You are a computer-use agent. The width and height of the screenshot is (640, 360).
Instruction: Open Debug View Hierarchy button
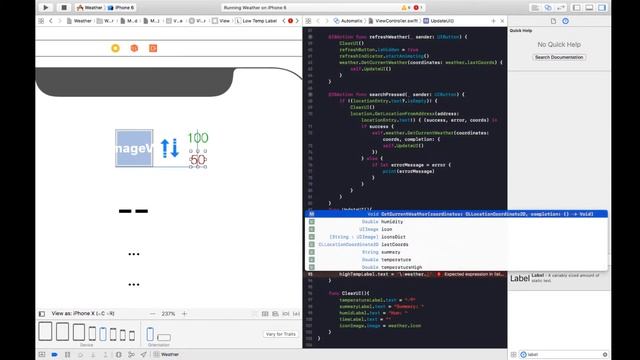tap(118, 355)
